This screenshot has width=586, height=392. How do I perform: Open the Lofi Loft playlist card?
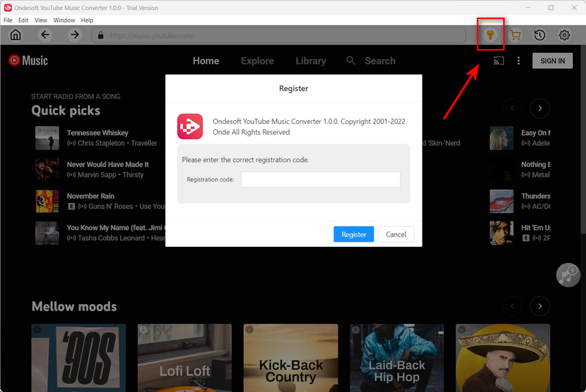185,358
